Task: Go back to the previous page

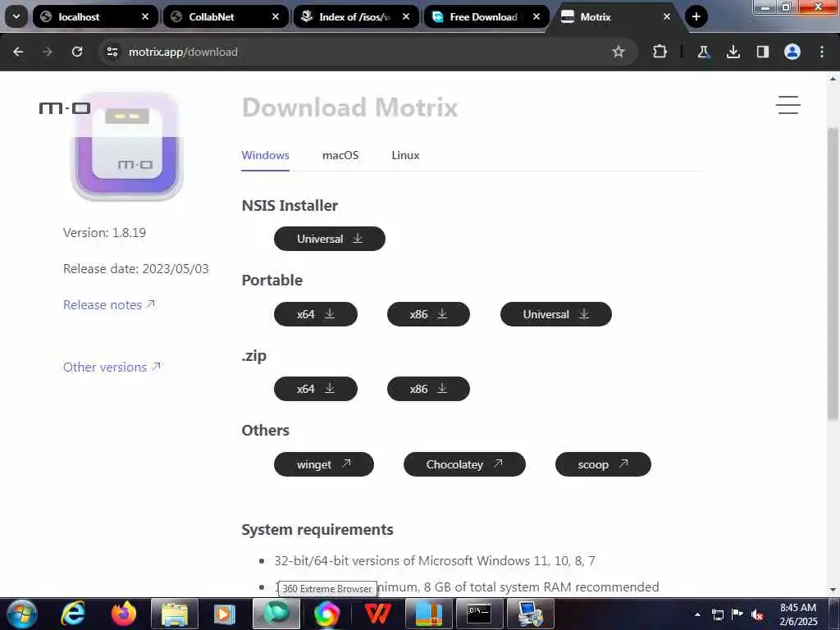Action: pyautogui.click(x=18, y=52)
